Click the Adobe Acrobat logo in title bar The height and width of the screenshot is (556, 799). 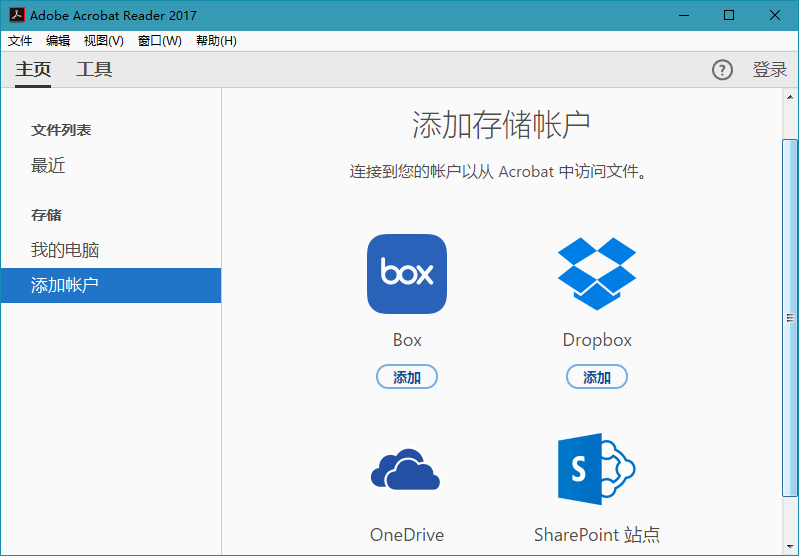pos(17,15)
